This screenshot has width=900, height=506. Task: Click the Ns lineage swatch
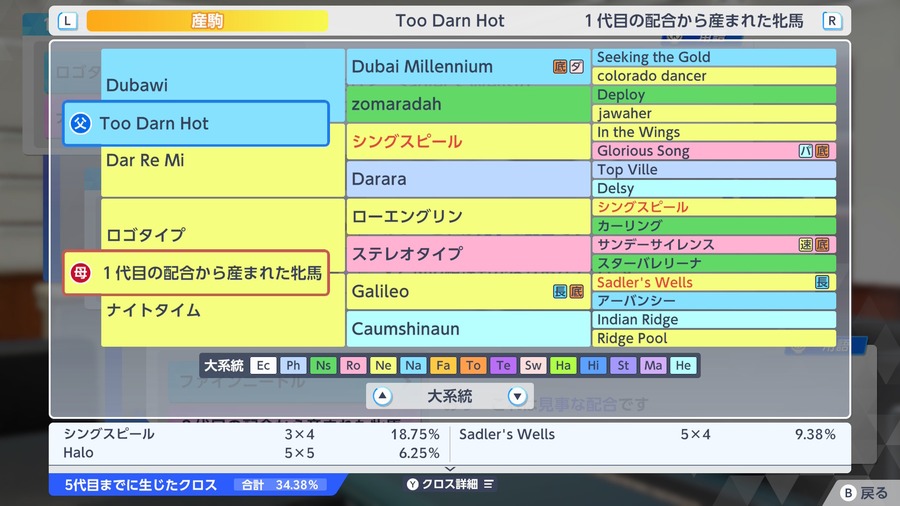tap(323, 365)
